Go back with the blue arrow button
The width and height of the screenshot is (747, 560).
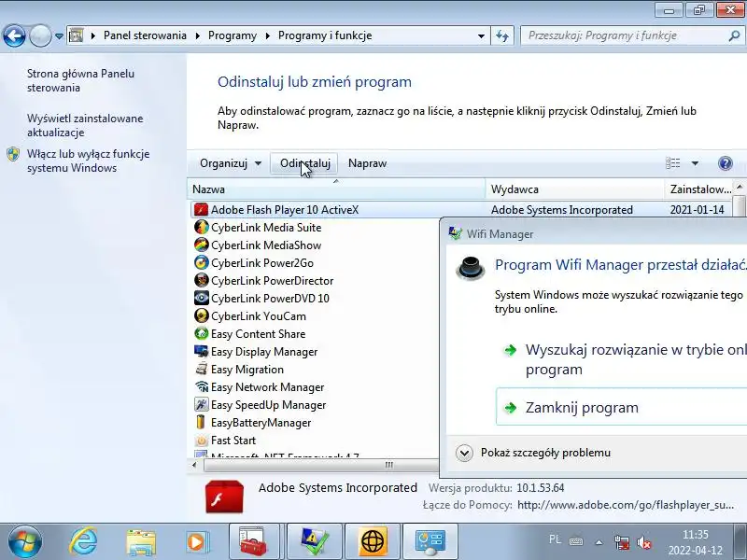point(14,35)
